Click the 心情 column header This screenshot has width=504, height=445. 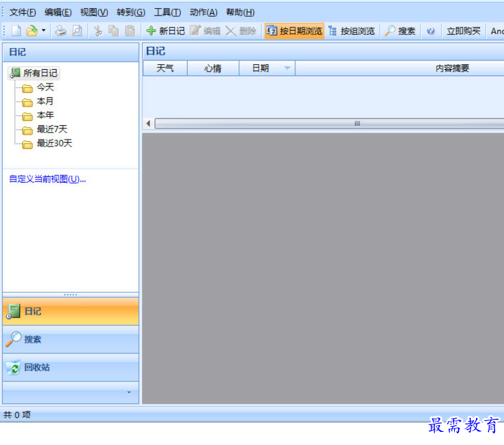213,68
